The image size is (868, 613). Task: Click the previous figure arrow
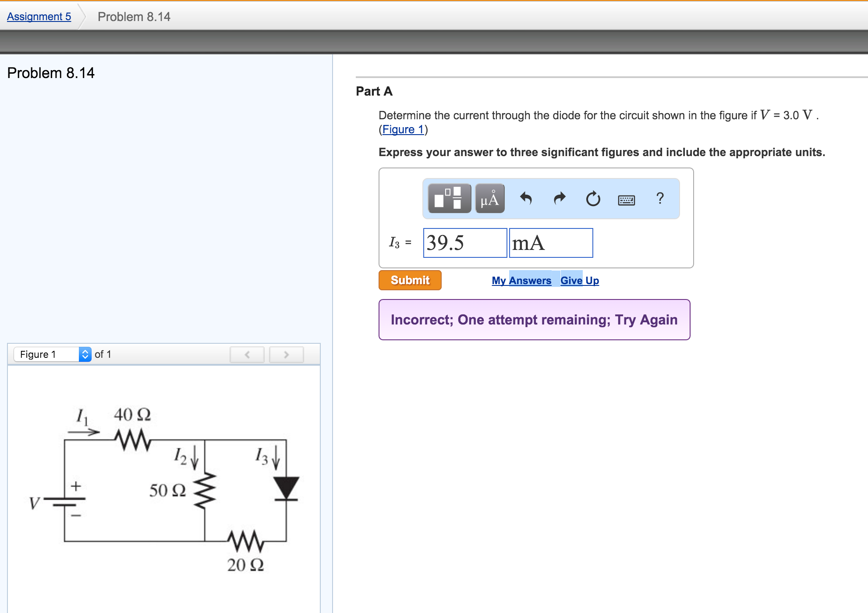(247, 355)
